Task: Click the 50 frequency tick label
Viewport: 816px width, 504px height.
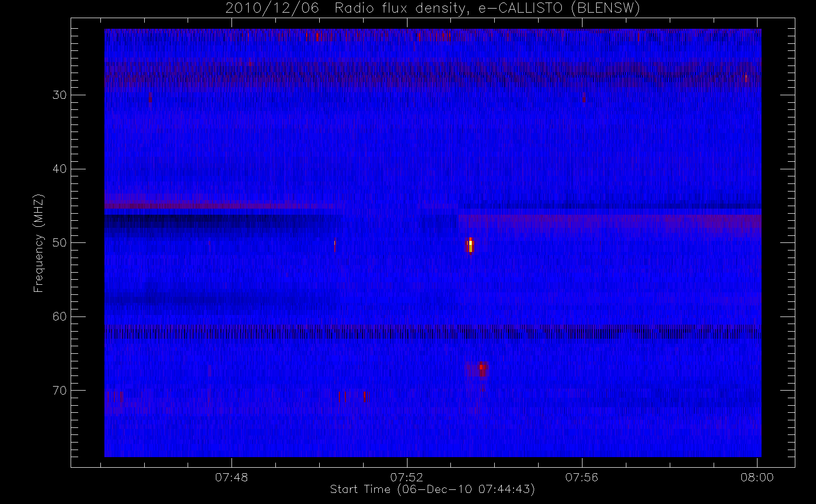Action: [x=60, y=243]
